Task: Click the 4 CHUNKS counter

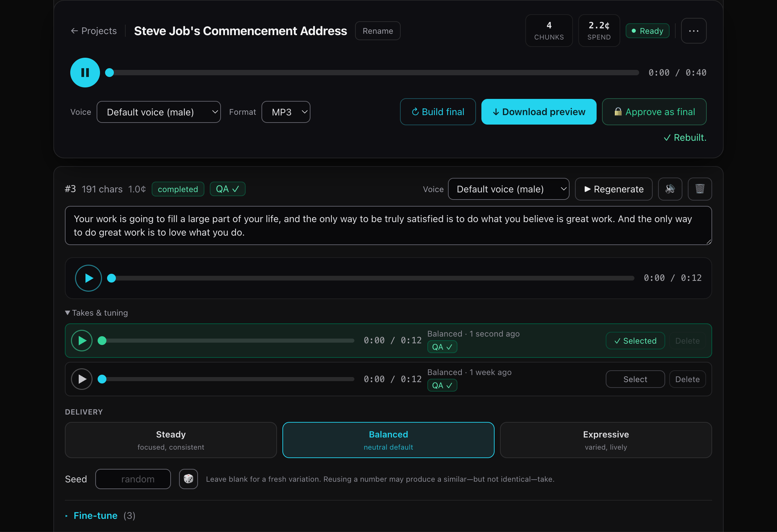Action: coord(549,30)
